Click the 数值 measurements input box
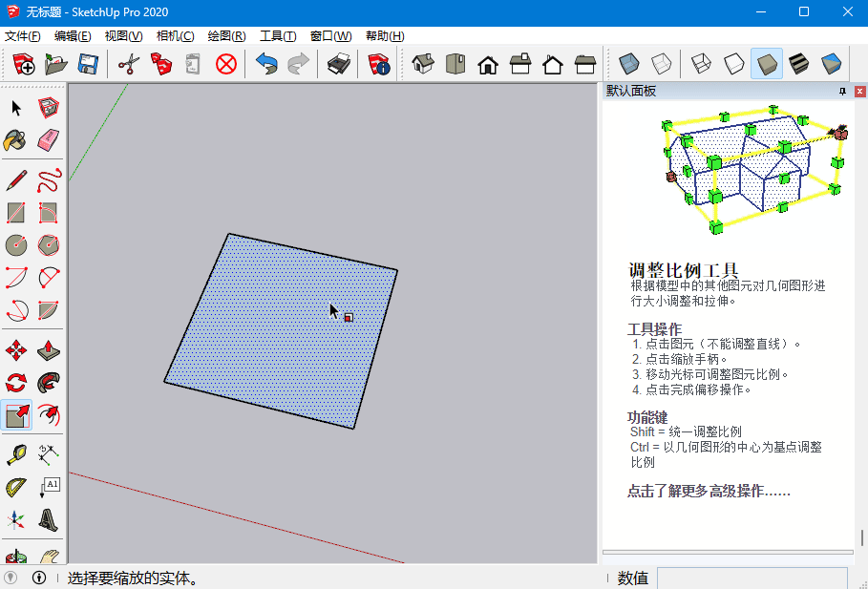This screenshot has width=868, height=589. pos(752,578)
